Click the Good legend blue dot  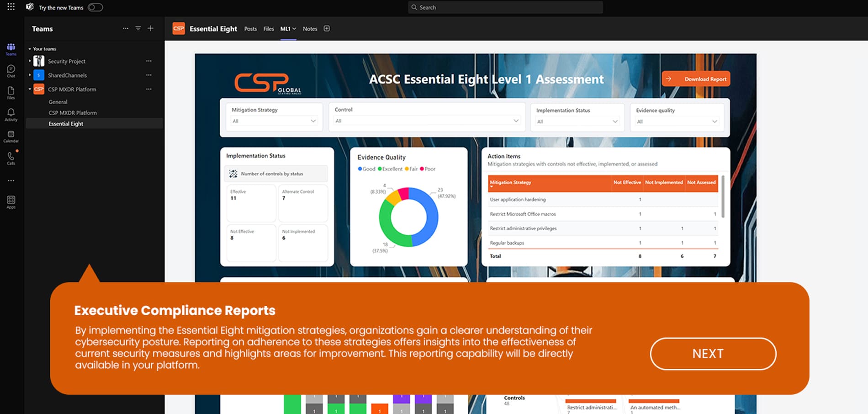point(360,169)
